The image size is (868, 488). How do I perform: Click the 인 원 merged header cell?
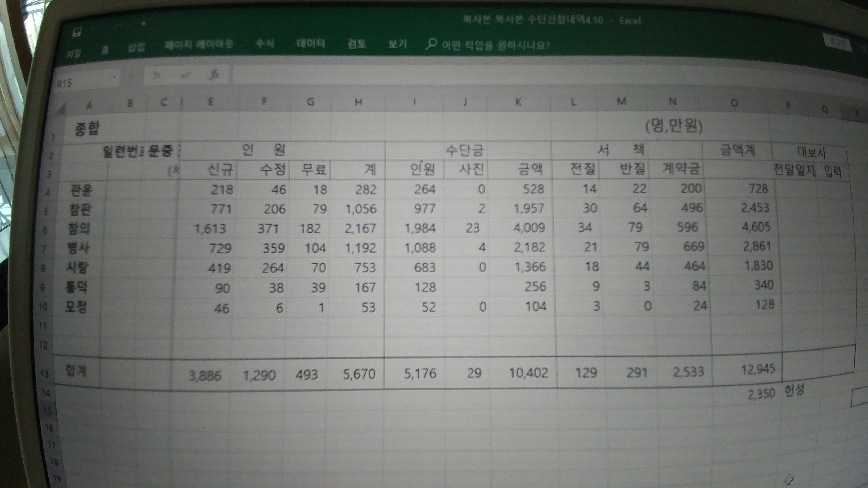264,150
